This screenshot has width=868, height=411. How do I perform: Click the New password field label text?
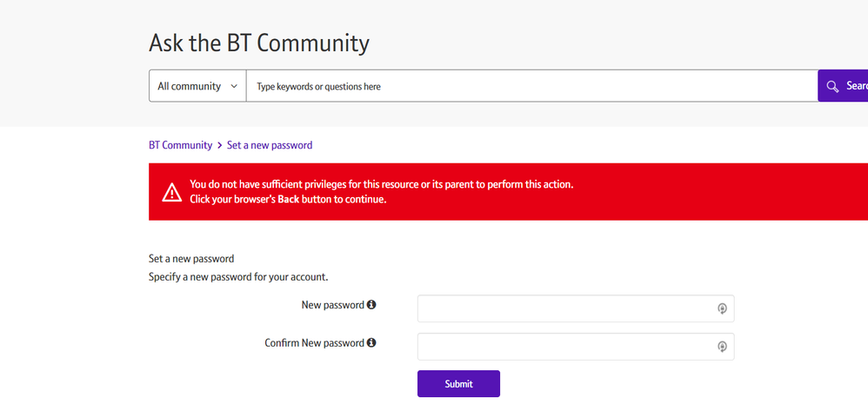click(x=332, y=305)
